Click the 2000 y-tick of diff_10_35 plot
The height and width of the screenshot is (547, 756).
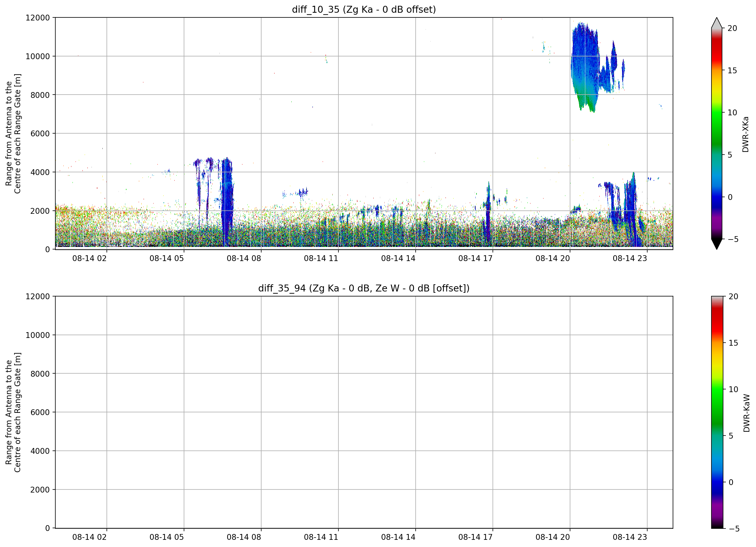(40, 211)
